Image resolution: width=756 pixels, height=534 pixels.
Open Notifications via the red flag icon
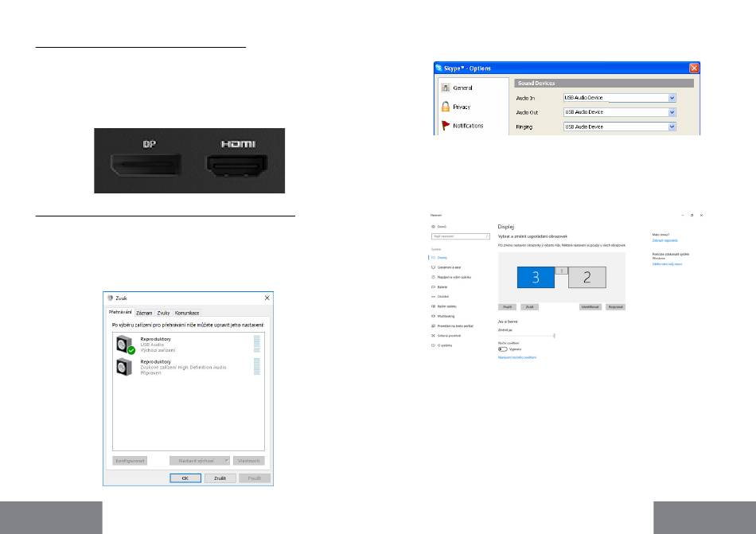[x=446, y=125]
